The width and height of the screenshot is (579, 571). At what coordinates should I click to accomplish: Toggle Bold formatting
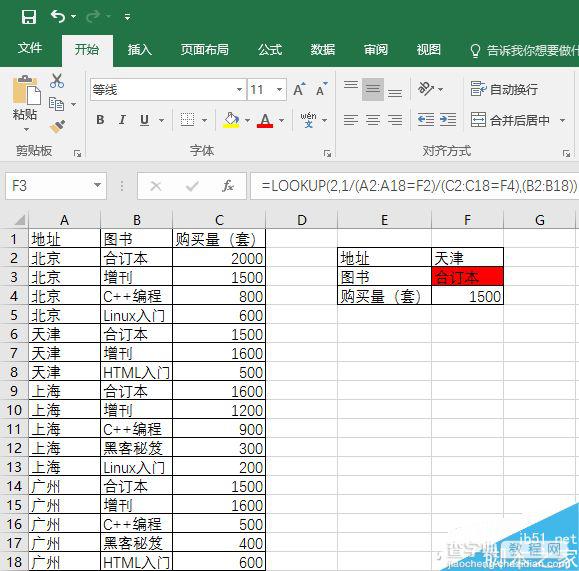pos(100,120)
